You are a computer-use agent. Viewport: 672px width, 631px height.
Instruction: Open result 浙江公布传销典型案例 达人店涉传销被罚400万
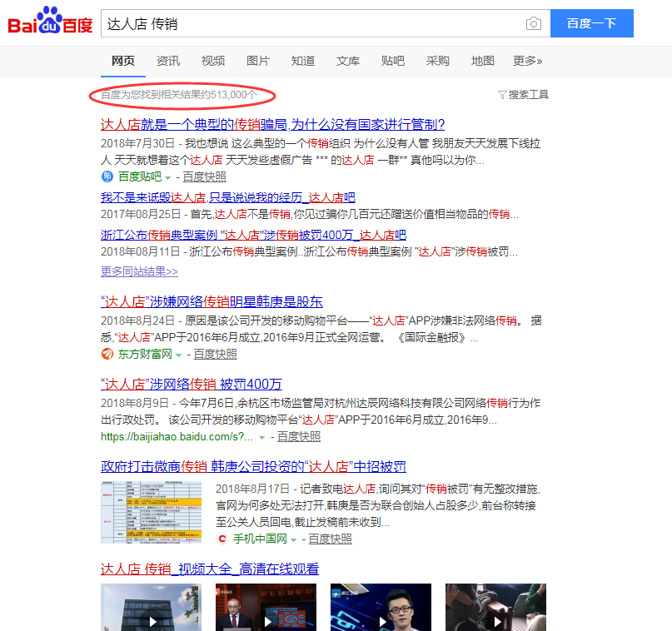[253, 235]
